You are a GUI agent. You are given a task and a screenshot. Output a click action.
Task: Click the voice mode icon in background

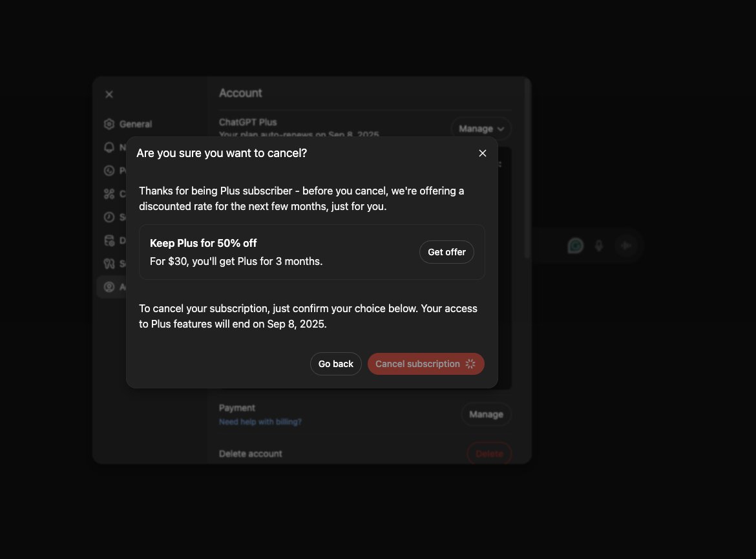pyautogui.click(x=626, y=246)
